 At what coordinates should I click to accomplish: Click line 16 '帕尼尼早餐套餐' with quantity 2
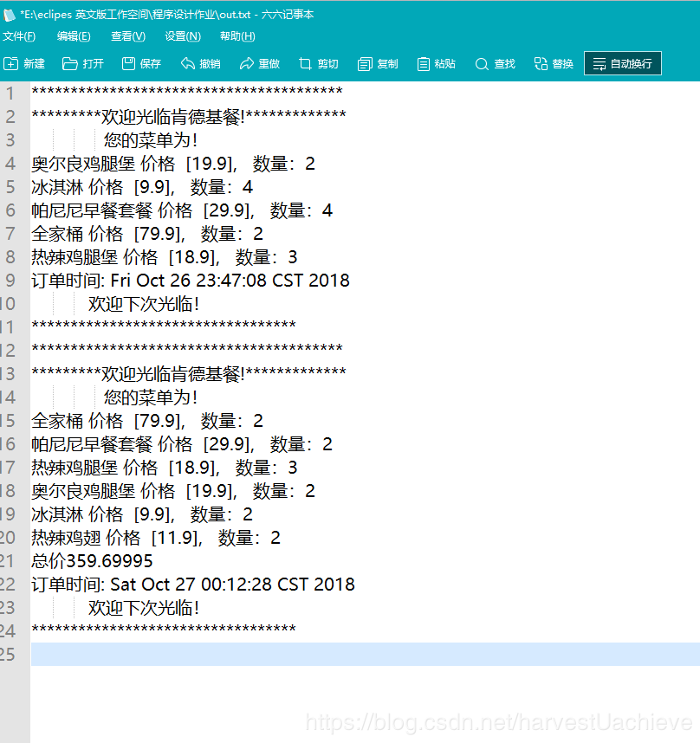pos(182,444)
